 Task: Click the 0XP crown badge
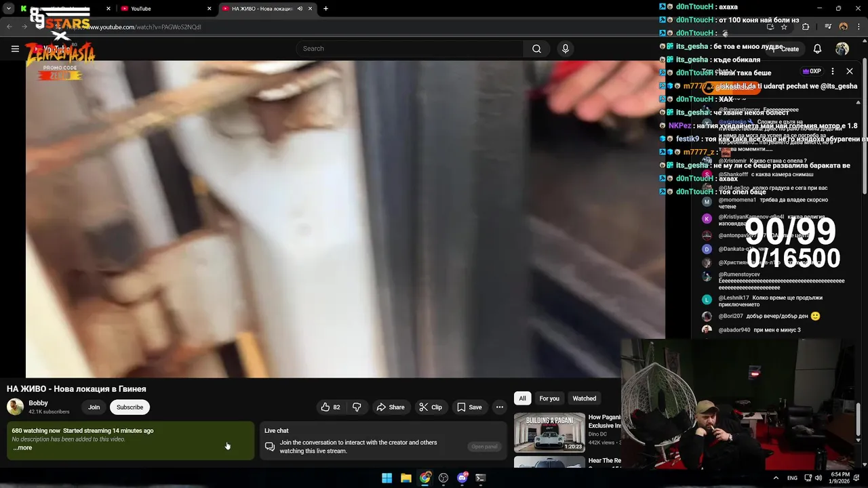coord(812,71)
